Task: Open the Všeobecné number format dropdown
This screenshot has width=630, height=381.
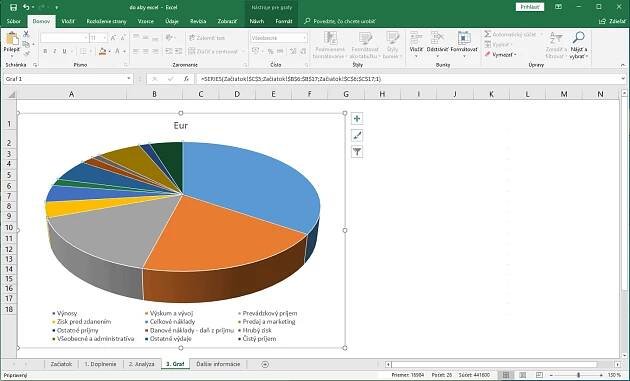Action: (305, 38)
